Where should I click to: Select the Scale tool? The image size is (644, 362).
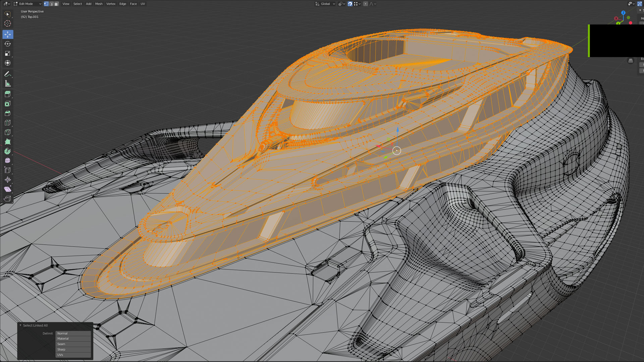(x=7, y=53)
